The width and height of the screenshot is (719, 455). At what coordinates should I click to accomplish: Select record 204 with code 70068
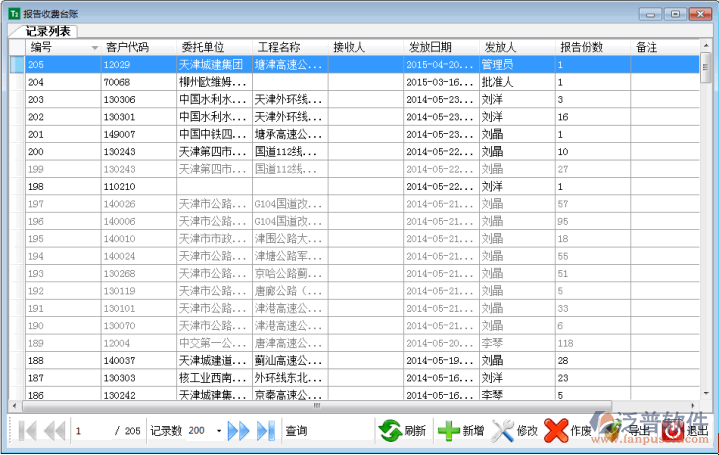(x=362, y=82)
